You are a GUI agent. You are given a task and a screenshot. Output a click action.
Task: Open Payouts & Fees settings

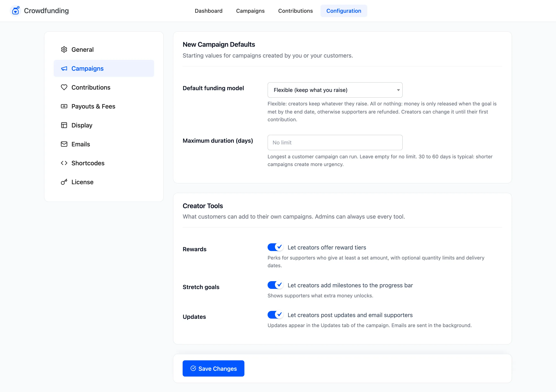[x=104, y=106]
